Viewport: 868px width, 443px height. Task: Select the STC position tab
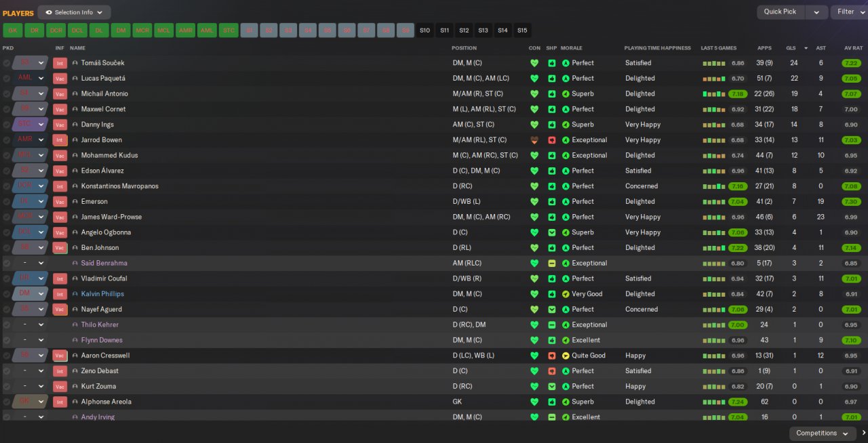click(x=229, y=30)
